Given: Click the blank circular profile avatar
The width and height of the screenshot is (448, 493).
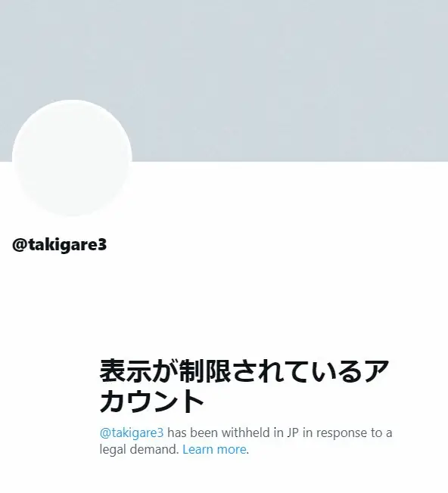Looking at the screenshot, I should pos(72,158).
